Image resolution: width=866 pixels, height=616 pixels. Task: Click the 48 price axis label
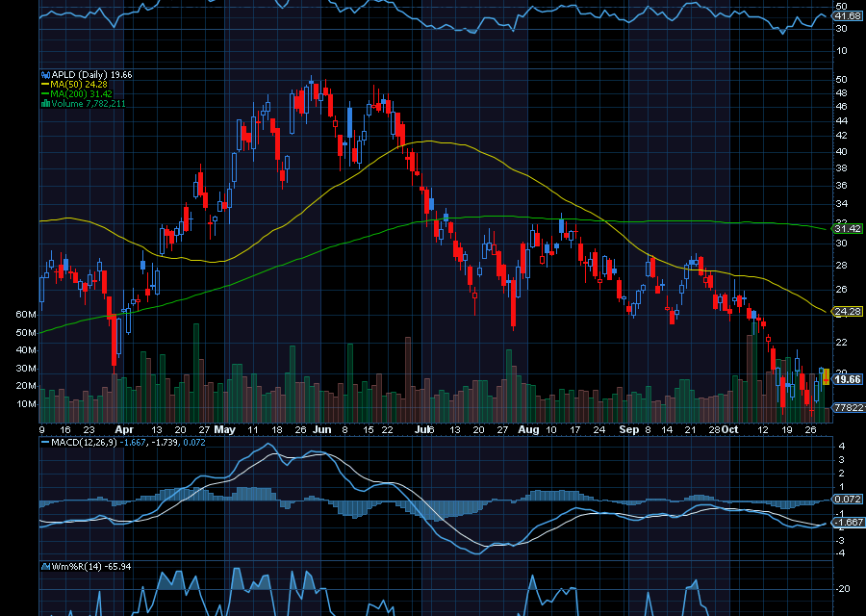pos(842,93)
